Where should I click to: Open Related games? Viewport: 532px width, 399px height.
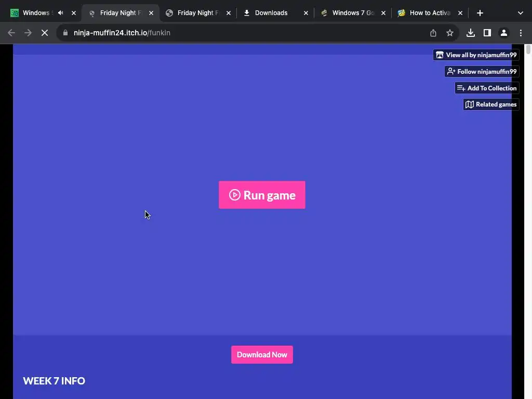tap(491, 104)
